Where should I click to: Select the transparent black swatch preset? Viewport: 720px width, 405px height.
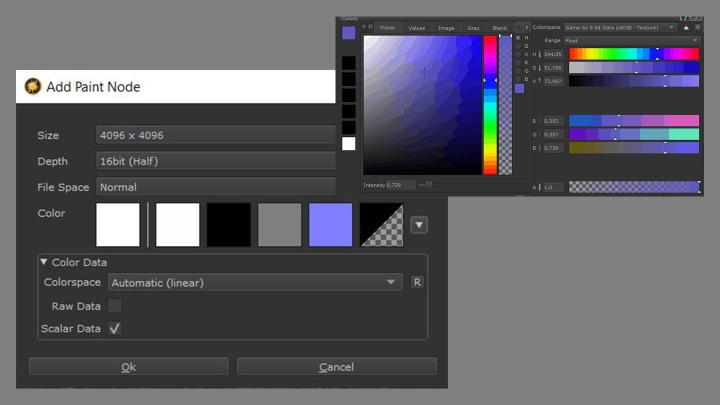click(x=381, y=225)
